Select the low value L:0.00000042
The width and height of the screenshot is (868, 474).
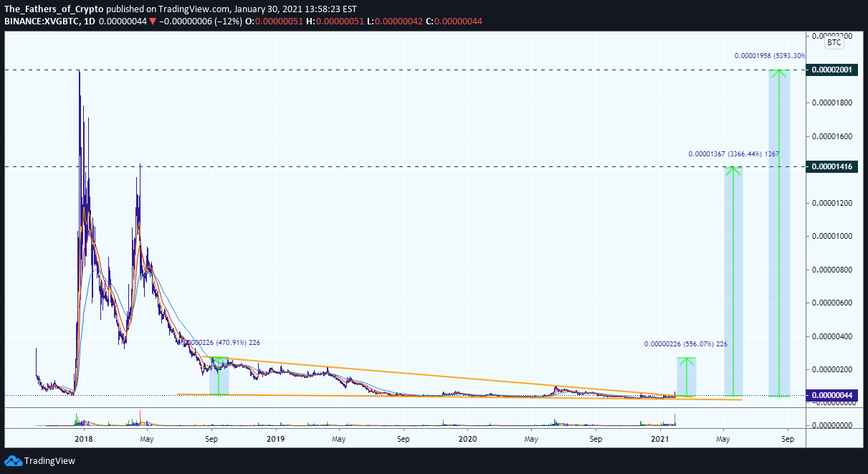(x=395, y=22)
